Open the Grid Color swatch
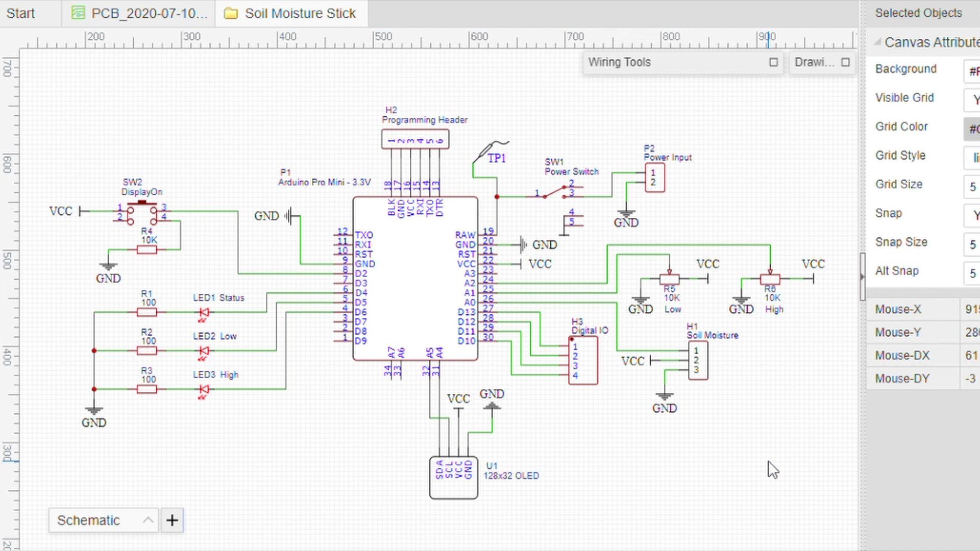This screenshot has height=551, width=980. click(x=972, y=129)
